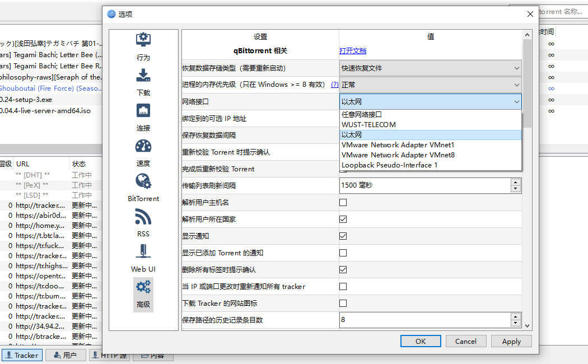Select the ** [DHT] ** tracker row
The height and width of the screenshot is (364, 588).
pos(51,175)
